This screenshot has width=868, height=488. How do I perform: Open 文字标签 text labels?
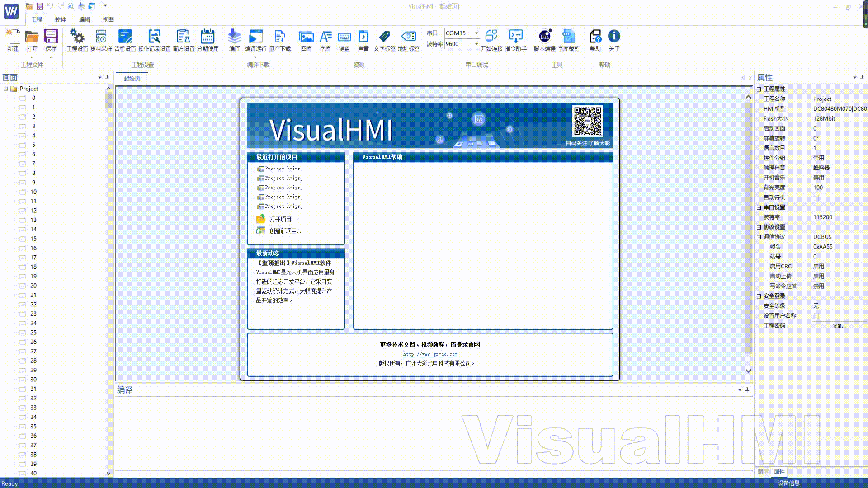pos(385,40)
